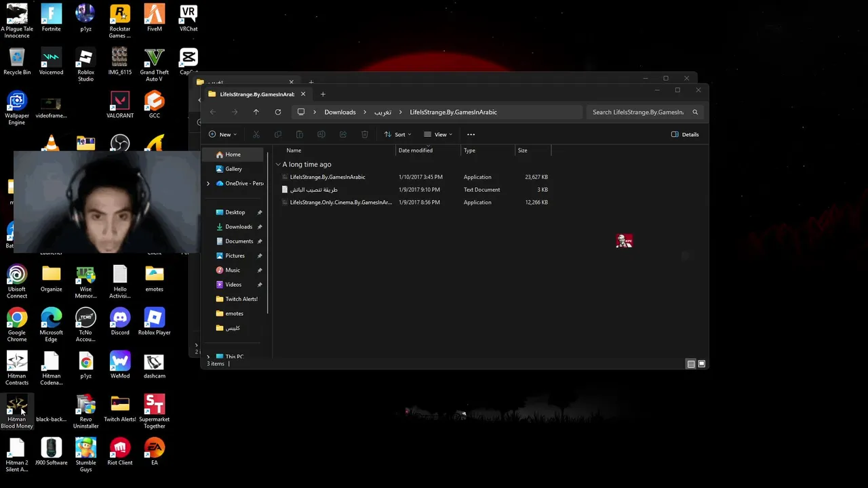Open the Wise Memory desktop shortcut
Image resolution: width=868 pixels, height=488 pixels.
pos(85,282)
